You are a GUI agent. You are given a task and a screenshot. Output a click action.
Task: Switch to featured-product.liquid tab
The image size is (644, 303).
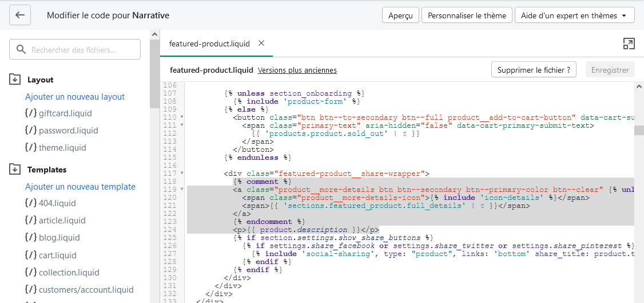coord(209,44)
